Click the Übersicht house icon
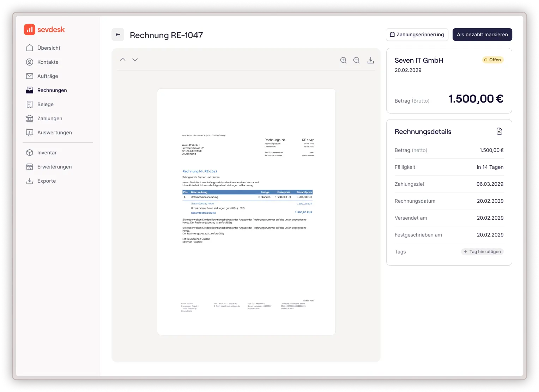539x392 pixels. 30,48
